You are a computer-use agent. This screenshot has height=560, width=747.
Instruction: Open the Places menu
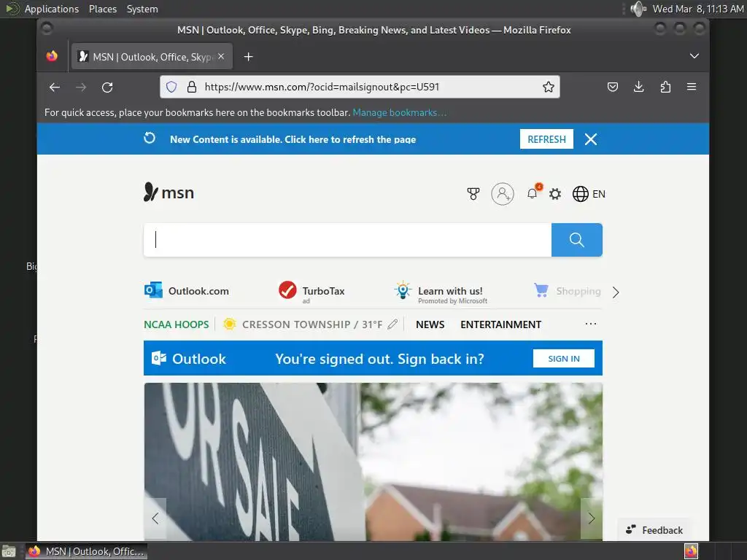[x=102, y=9]
